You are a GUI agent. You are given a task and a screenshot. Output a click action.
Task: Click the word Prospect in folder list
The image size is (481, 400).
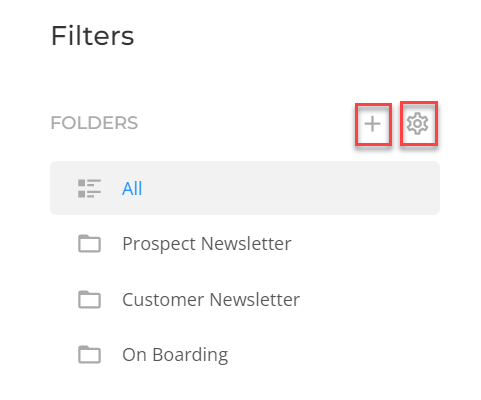159,244
